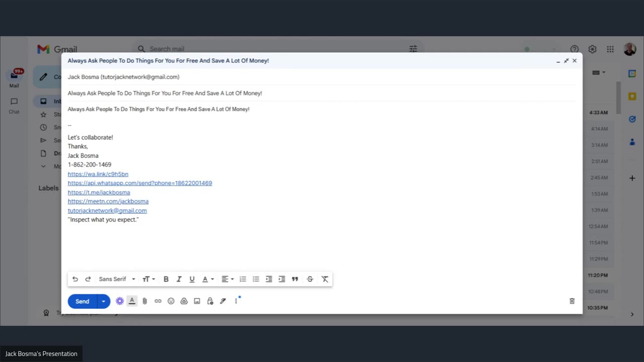Toggle italic formatting
Viewport: 644px width, 362px height.
pos(179,279)
